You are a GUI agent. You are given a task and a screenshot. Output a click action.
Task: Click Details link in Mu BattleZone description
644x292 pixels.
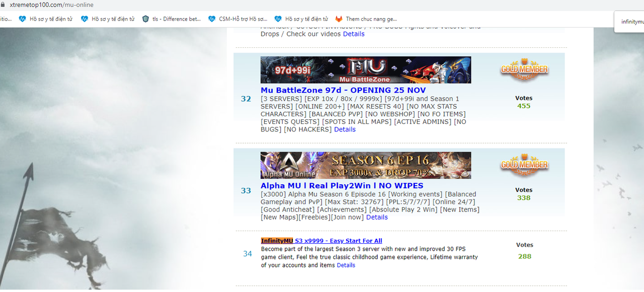[x=345, y=129]
